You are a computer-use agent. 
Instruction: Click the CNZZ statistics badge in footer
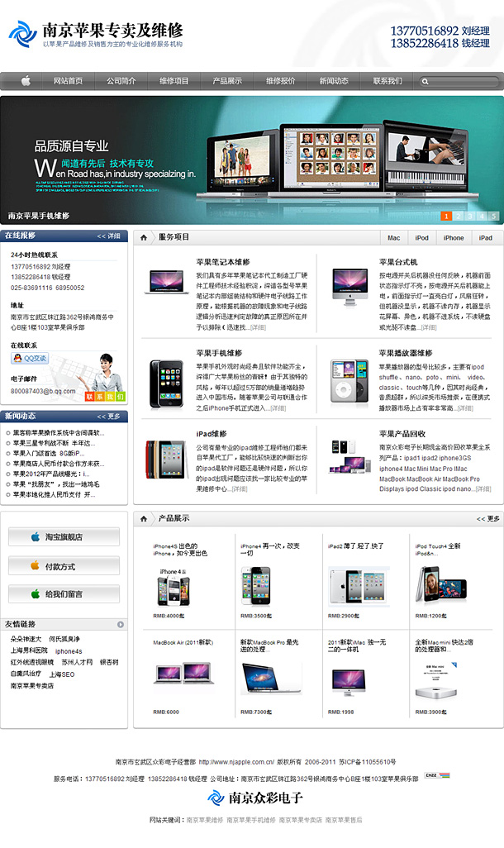pos(437,775)
